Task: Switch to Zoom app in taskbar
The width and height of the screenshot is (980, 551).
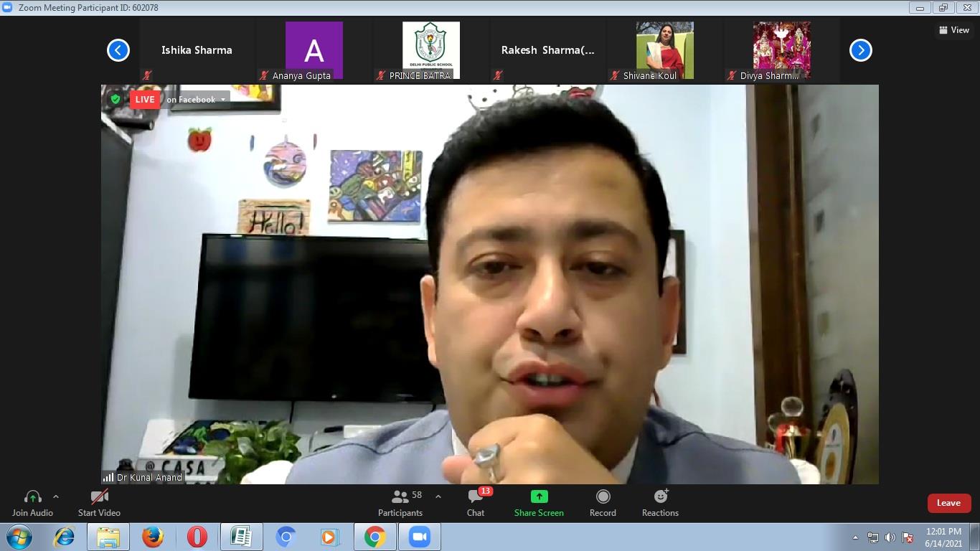Action: point(419,537)
